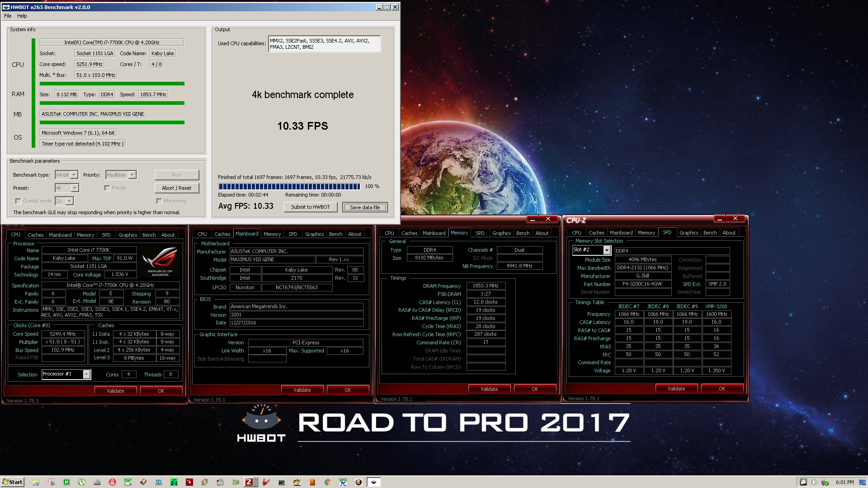Open Windows Explorer folder icon in taskbar

(35, 482)
